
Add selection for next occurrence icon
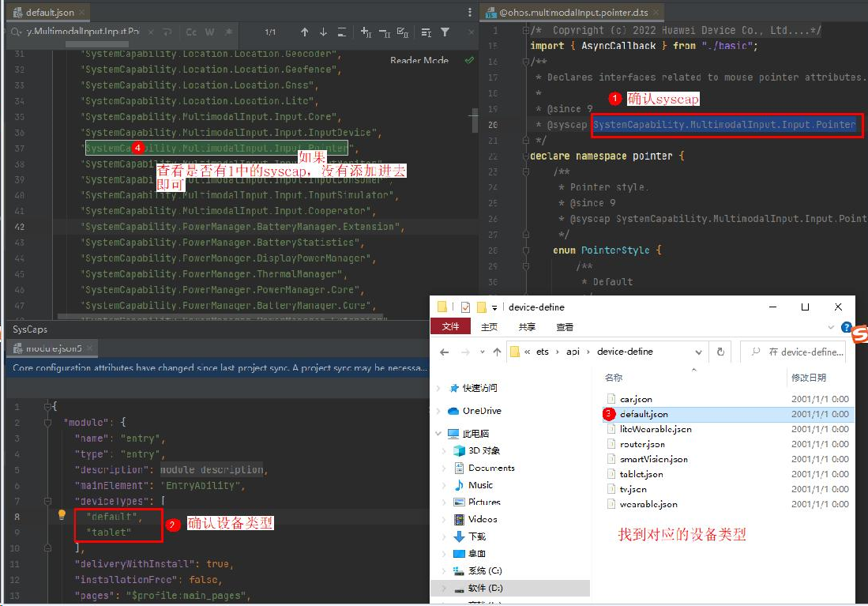pyautogui.click(x=366, y=32)
